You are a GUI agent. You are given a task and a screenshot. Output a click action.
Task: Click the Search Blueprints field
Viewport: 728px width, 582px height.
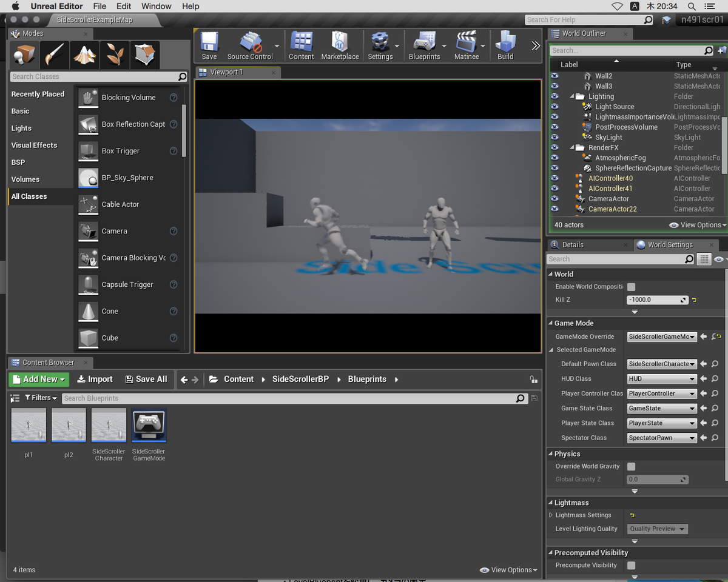coord(294,398)
